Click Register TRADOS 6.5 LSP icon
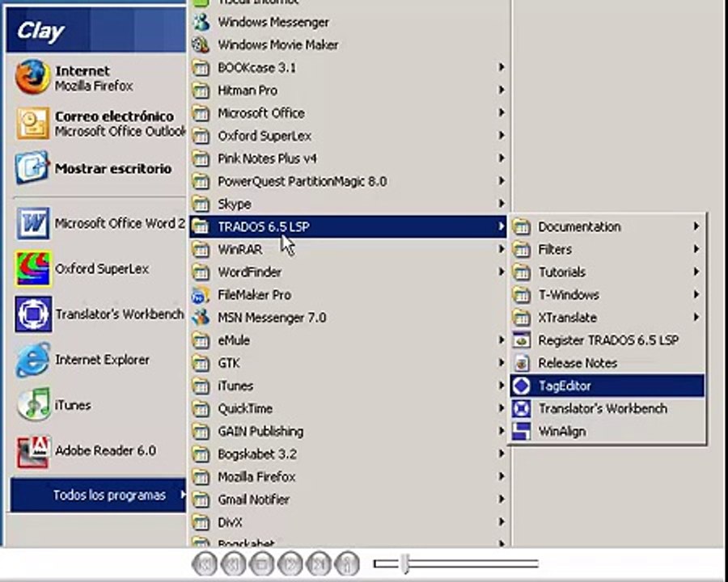Image resolution: width=728 pixels, height=582 pixels. pos(522,340)
